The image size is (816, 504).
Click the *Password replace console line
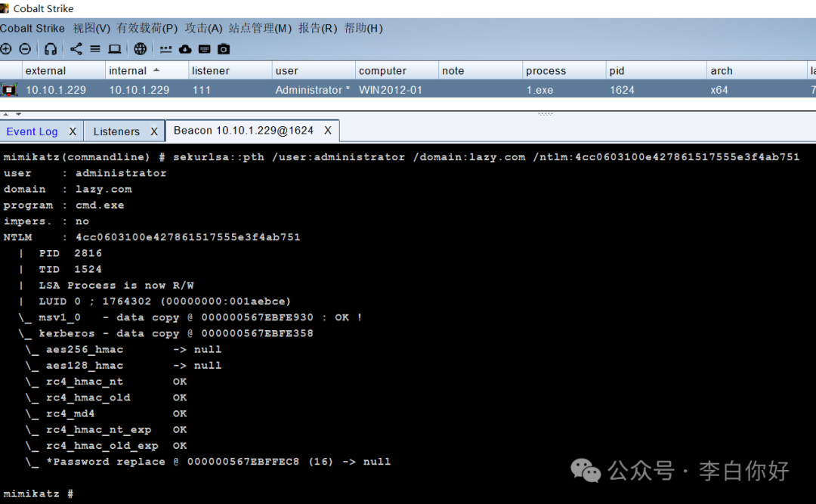point(209,461)
